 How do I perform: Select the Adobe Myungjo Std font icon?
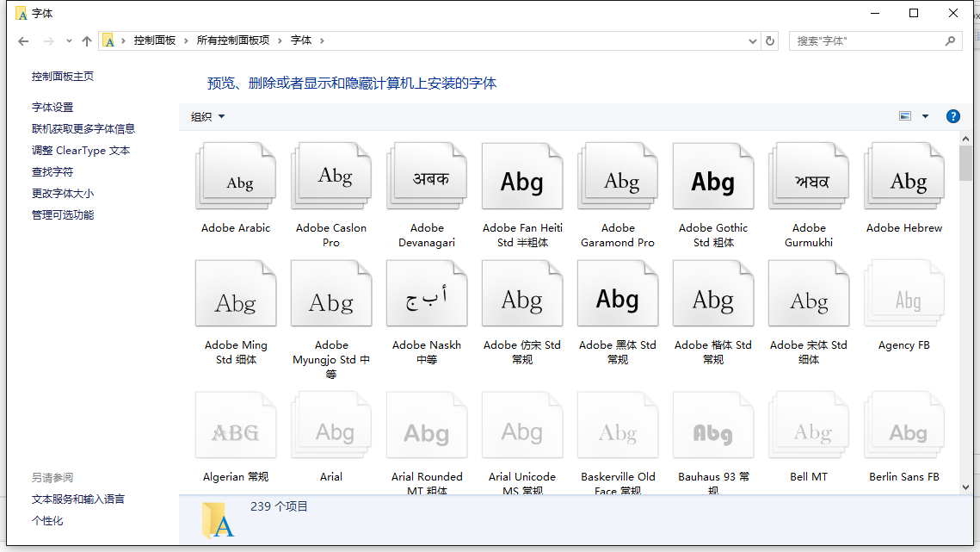coord(331,294)
